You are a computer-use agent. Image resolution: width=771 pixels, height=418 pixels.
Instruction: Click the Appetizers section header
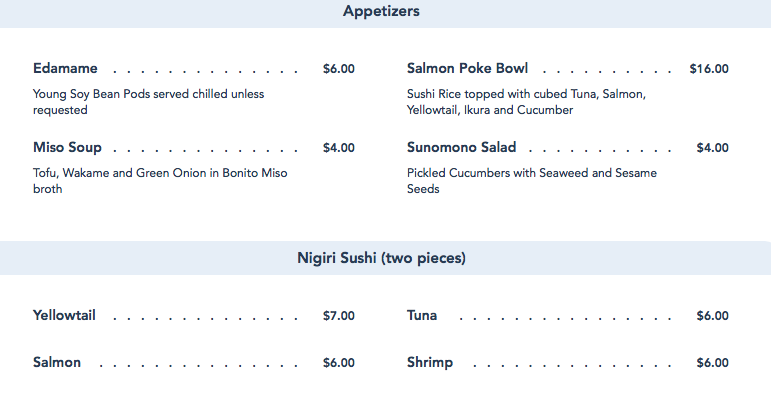pos(381,11)
